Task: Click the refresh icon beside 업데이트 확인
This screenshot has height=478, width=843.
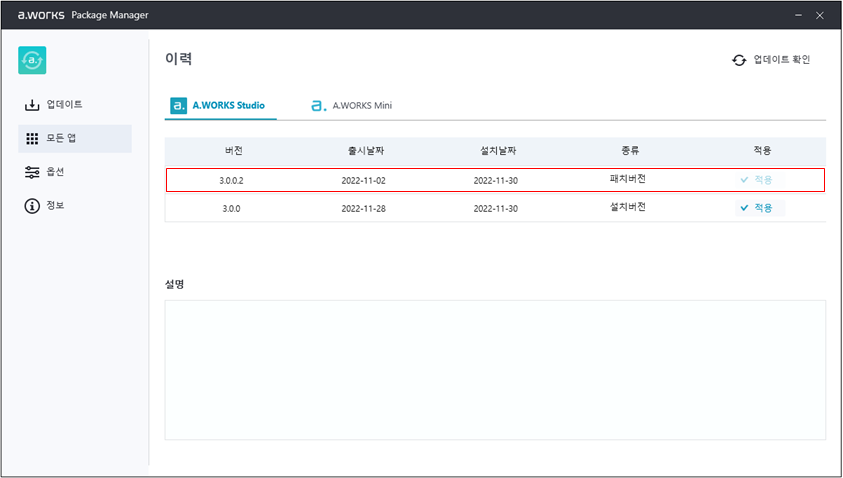Action: (x=739, y=60)
